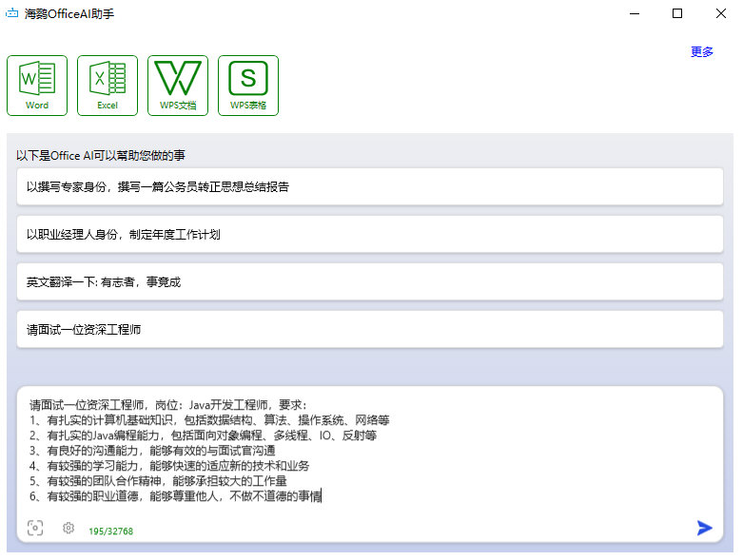Send the message with blue arrow
Viewport: 743px width, 560px height.
coord(705,528)
